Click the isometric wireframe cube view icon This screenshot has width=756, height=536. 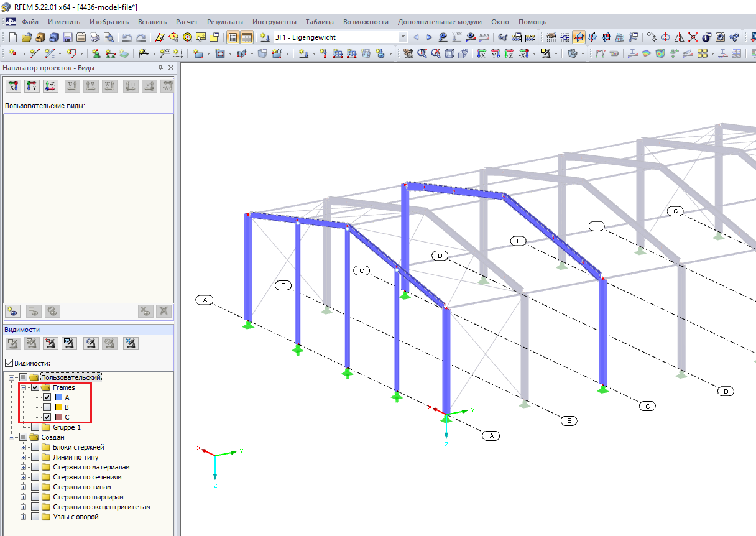point(449,53)
